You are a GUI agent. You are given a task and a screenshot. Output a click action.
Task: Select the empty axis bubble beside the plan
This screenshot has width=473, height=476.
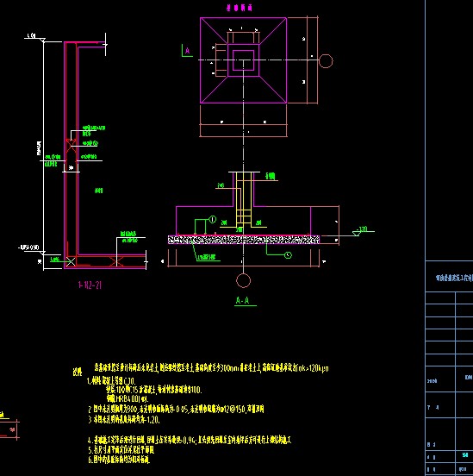click(326, 61)
